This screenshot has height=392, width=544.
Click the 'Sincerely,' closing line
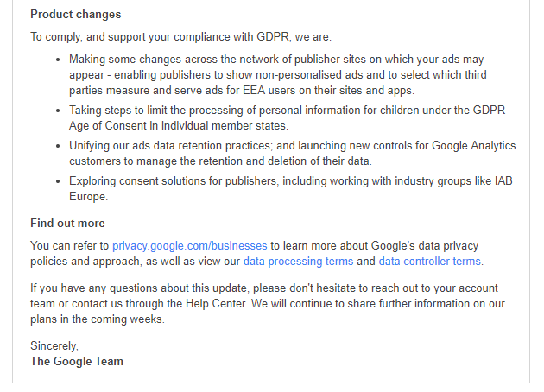(x=54, y=346)
